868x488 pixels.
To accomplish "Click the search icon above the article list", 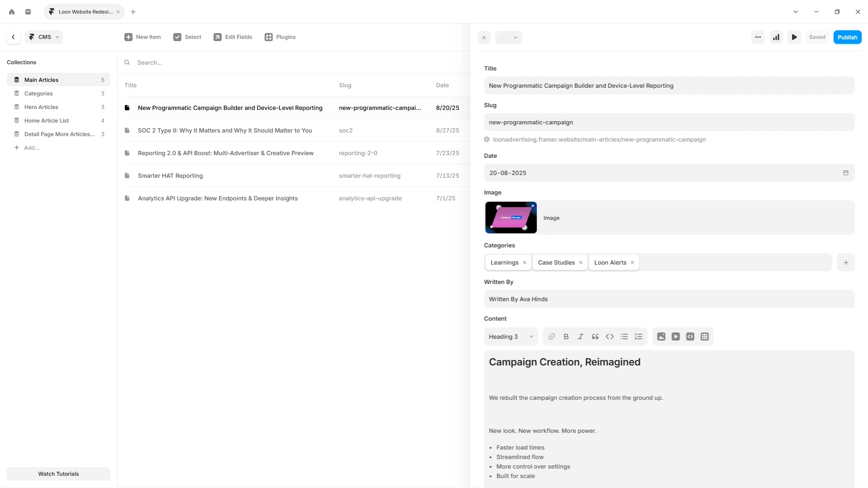I will pos(127,62).
